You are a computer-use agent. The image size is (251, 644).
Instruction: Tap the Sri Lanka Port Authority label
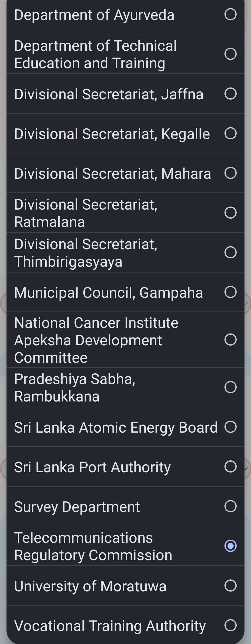point(92,467)
